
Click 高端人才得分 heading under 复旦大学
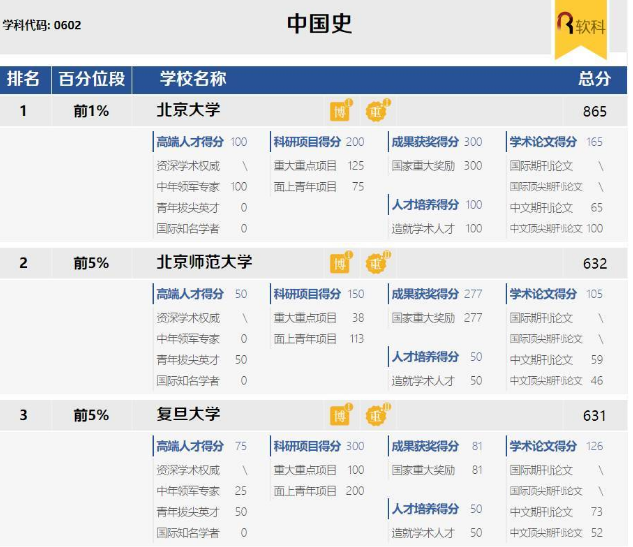tap(190, 446)
